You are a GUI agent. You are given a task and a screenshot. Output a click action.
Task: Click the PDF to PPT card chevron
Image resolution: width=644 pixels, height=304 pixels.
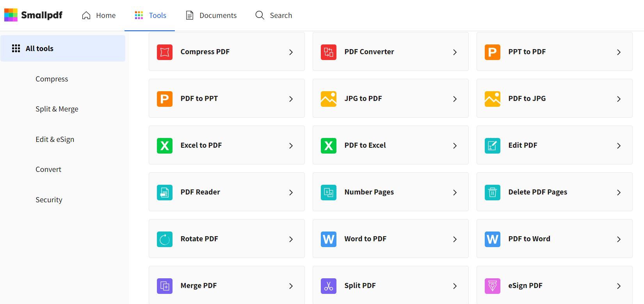point(291,99)
